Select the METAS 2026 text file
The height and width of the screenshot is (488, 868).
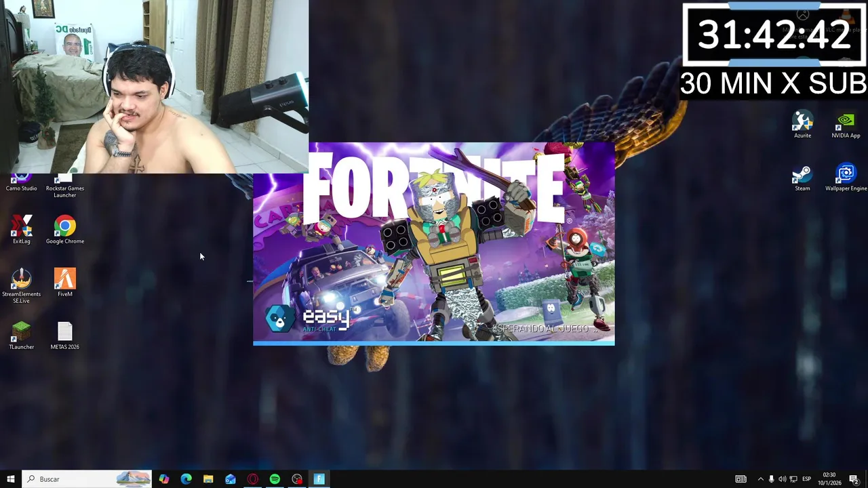[x=64, y=336]
